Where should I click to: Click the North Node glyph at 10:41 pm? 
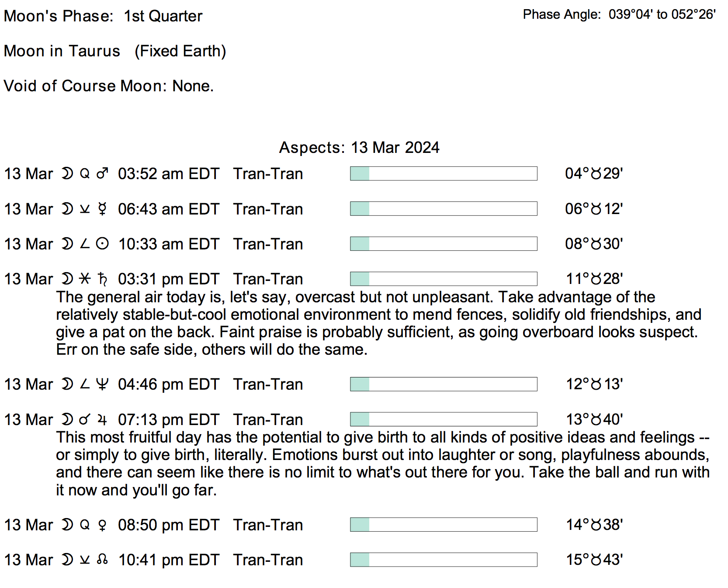click(x=102, y=560)
